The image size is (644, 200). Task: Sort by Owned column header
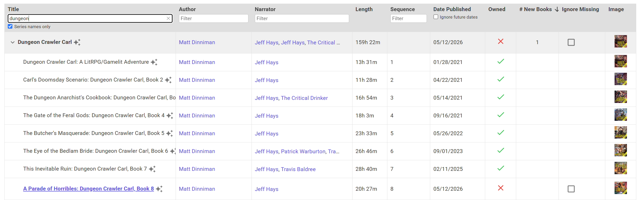(x=497, y=9)
